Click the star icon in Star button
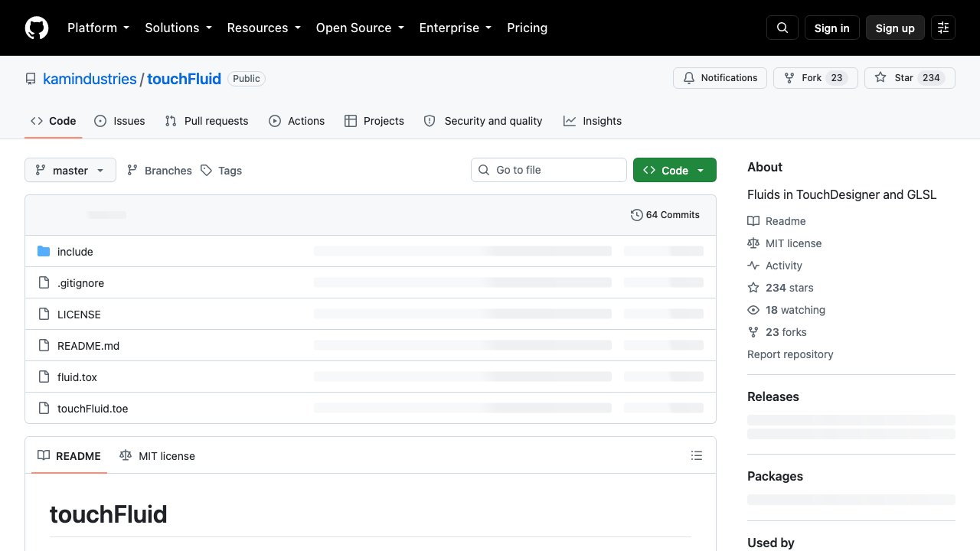Image resolution: width=980 pixels, height=551 pixels. [x=880, y=78]
